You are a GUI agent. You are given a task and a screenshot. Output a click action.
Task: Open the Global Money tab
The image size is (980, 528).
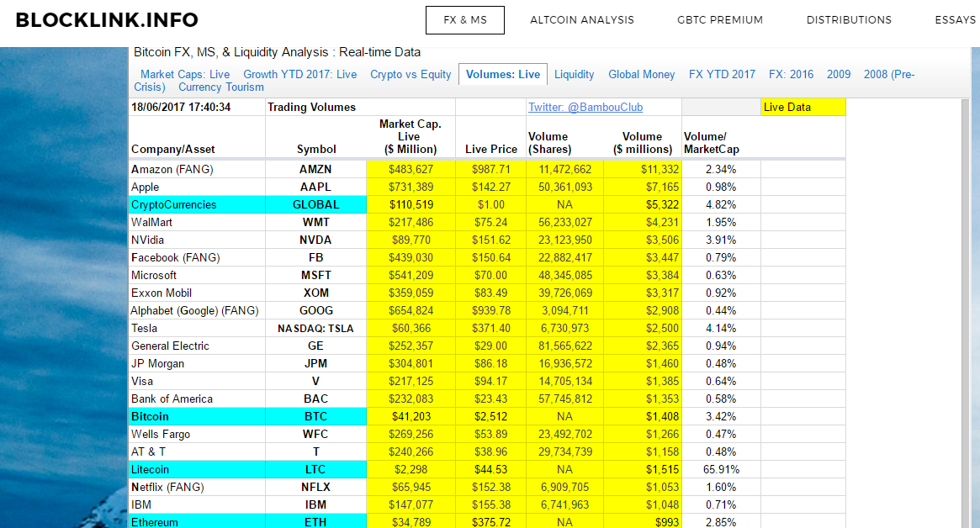click(x=641, y=74)
